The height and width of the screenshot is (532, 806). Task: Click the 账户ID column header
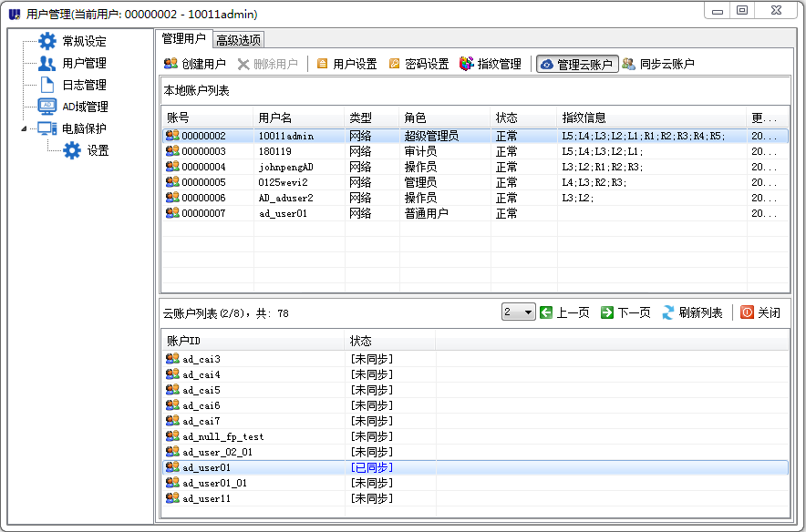tap(253, 341)
